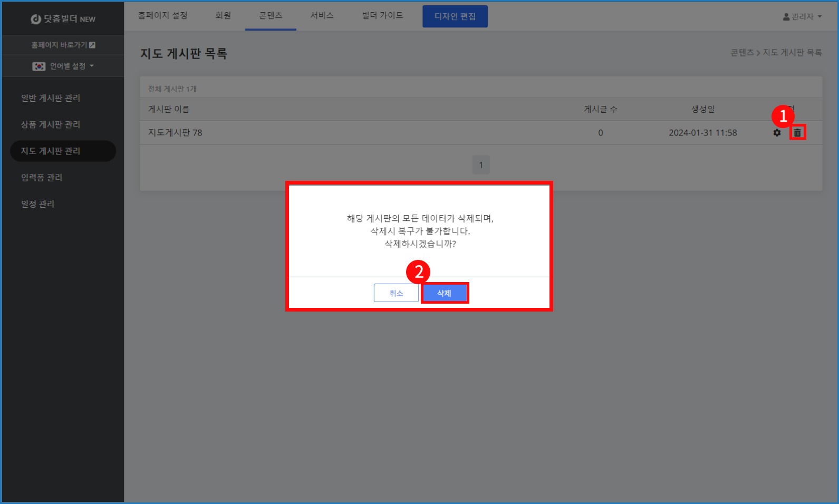This screenshot has height=504, width=839.
Task: Open settings gear icon for 지도게시판 78
Action: tap(777, 133)
